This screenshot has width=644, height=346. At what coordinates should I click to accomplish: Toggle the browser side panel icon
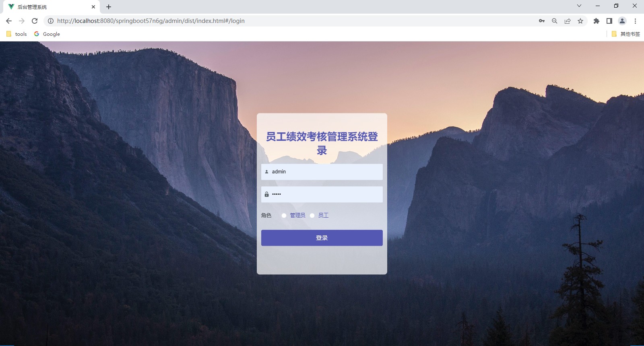pyautogui.click(x=609, y=21)
